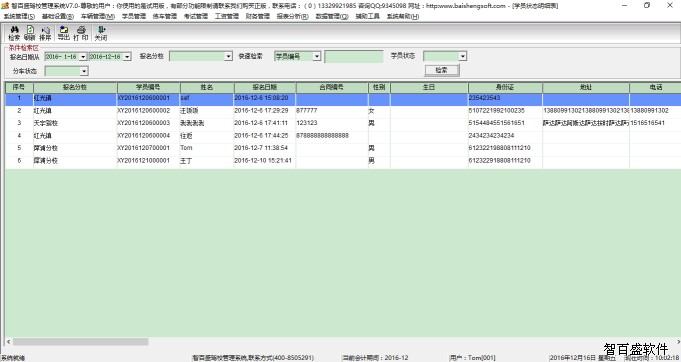
Task: Click status bar accounting period 2016-12
Action: click(376, 358)
